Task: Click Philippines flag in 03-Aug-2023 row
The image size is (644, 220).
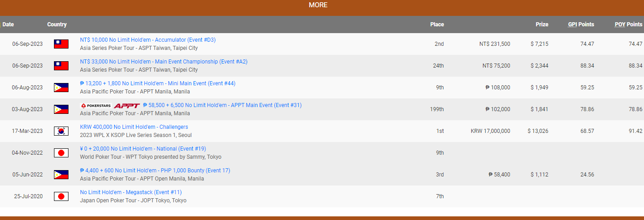Action: pyautogui.click(x=61, y=109)
